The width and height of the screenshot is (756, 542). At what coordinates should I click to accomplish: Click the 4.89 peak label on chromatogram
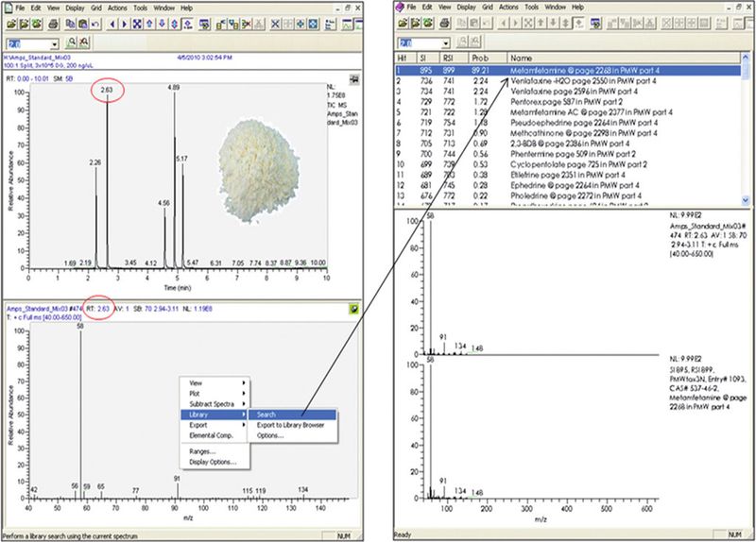click(x=174, y=88)
